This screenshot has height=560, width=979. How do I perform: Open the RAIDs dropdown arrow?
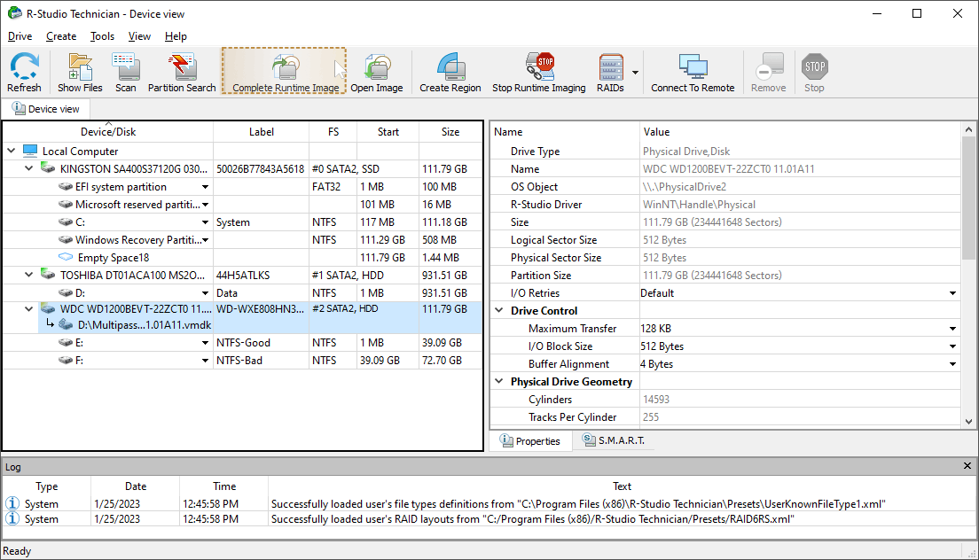[x=635, y=73]
